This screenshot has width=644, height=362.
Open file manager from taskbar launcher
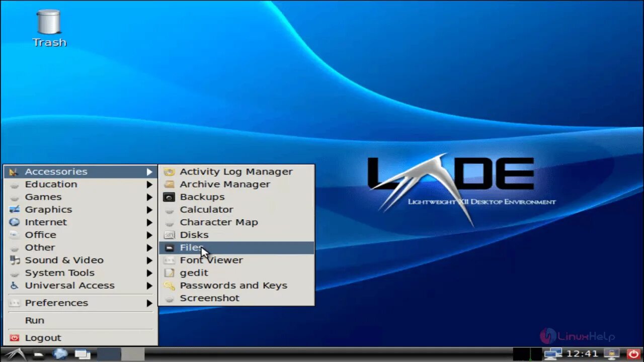click(x=39, y=354)
